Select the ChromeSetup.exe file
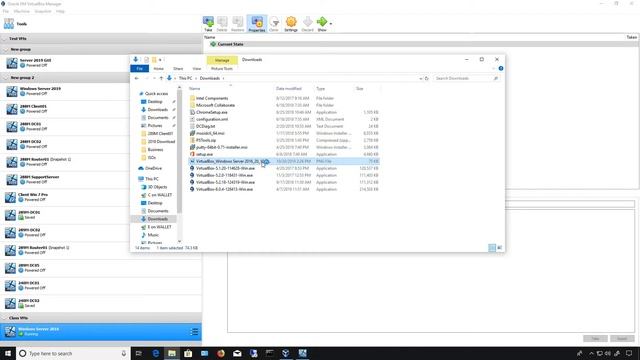 coord(211,112)
